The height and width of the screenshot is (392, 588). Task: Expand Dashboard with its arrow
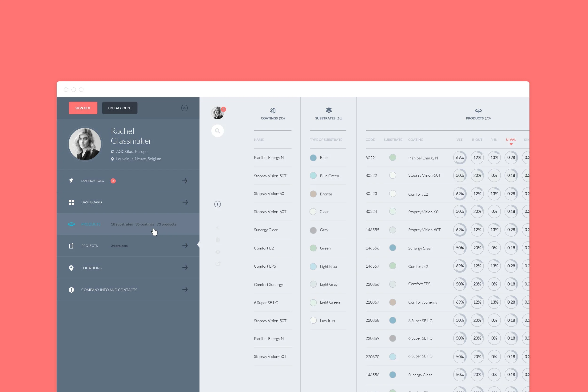185,202
